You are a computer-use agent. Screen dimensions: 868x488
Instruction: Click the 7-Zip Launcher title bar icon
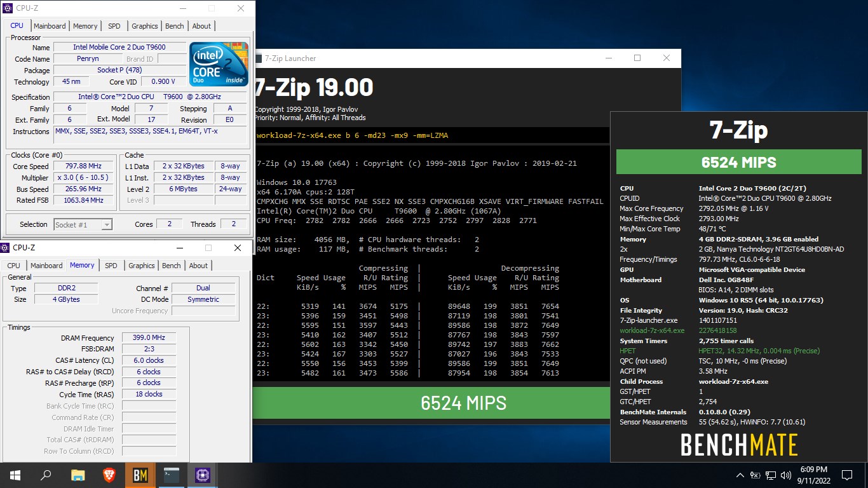coord(257,58)
